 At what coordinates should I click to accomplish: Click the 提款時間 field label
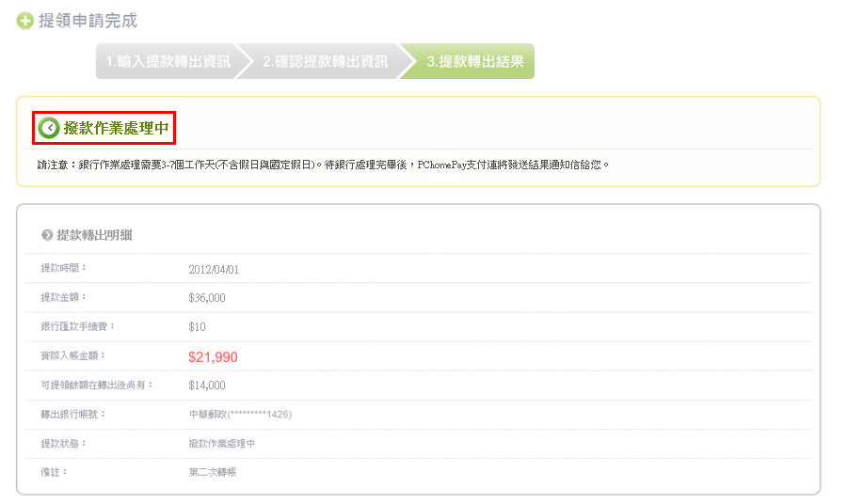[x=62, y=269]
